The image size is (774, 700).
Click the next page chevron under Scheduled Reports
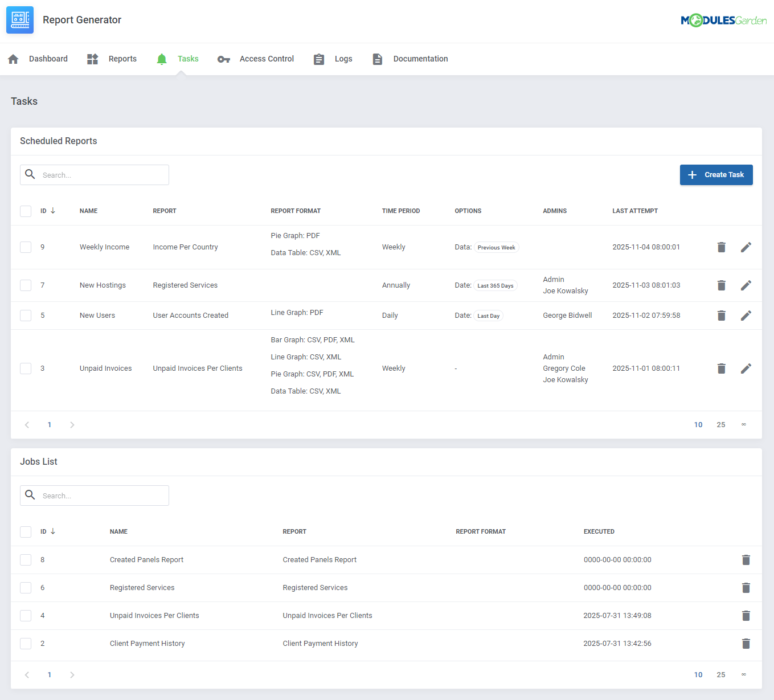[72, 424]
